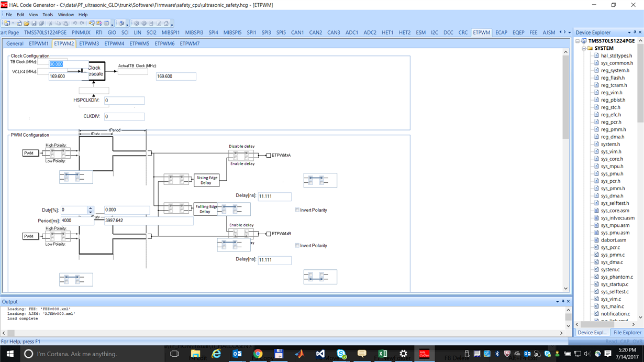This screenshot has height=362, width=644.
Task: Open first toolbar overflow options arrow
Action: [112, 24]
